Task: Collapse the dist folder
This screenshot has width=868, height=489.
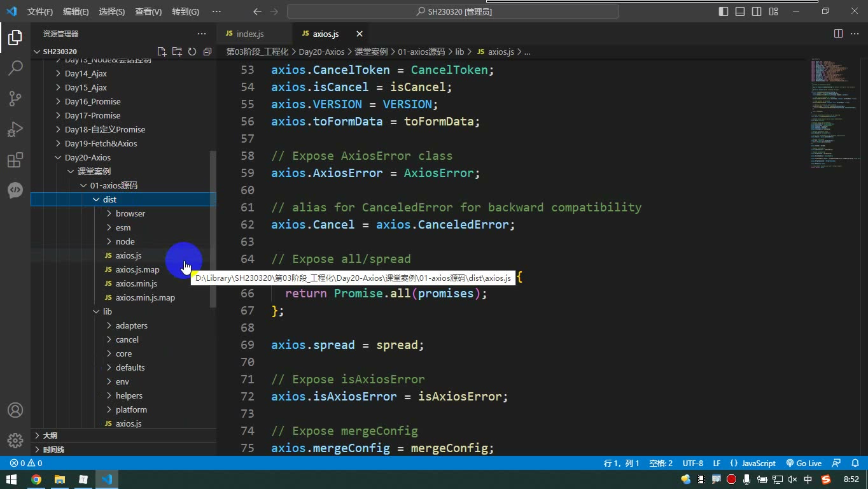Action: (x=123, y=199)
